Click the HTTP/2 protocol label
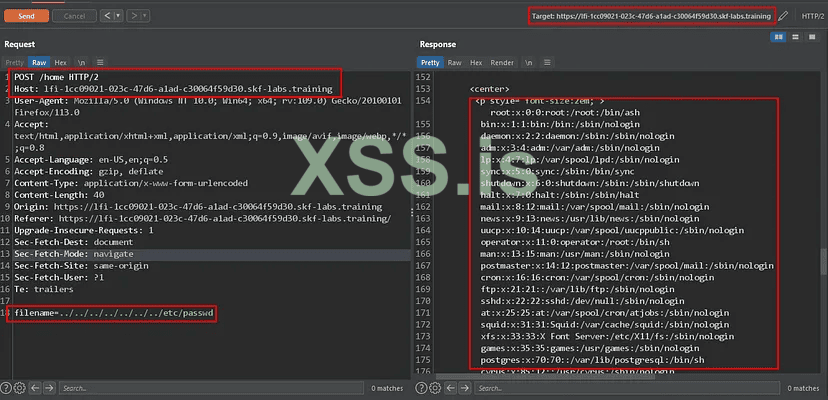 pos(813,16)
